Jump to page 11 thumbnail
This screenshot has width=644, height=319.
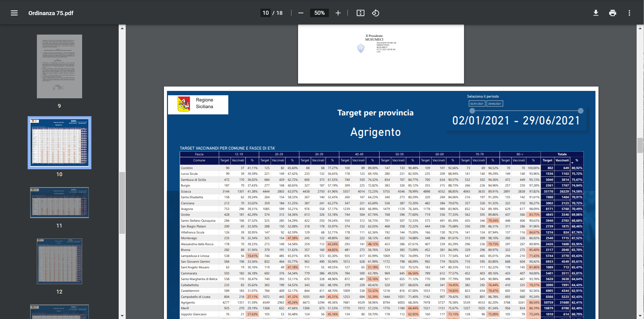59,203
